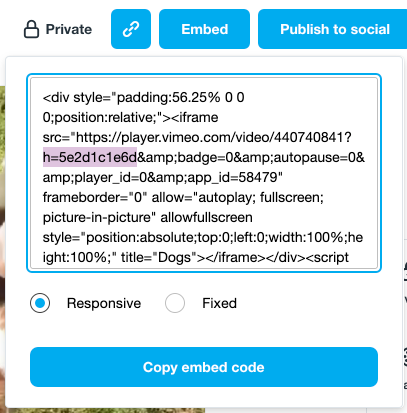This screenshot has width=407, height=413.
Task: Open the Private privacy setting label
Action: 69,29
